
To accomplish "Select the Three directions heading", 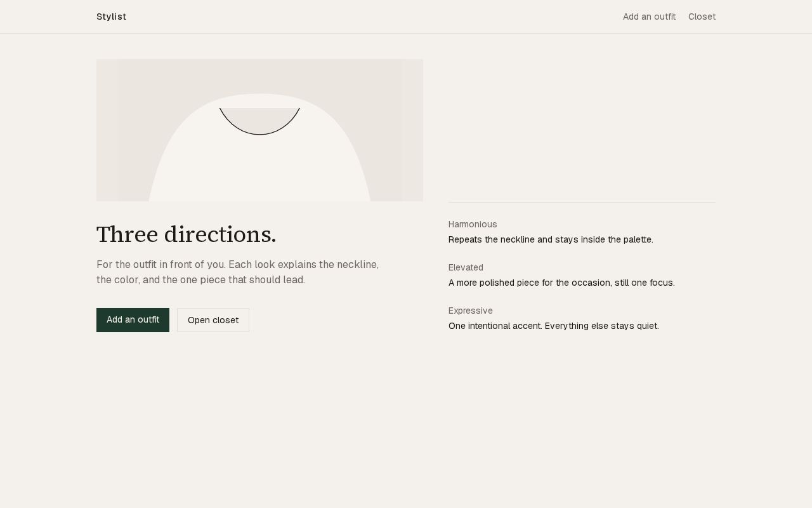I will (x=186, y=234).
